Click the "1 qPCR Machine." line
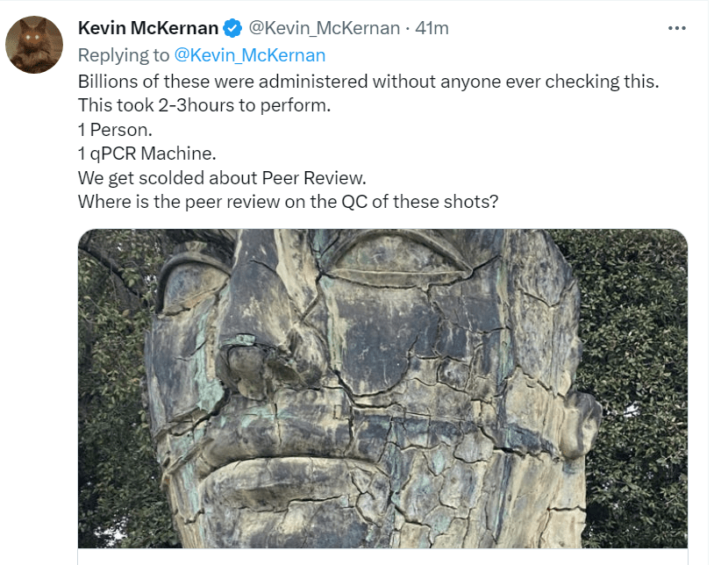 pos(146,153)
